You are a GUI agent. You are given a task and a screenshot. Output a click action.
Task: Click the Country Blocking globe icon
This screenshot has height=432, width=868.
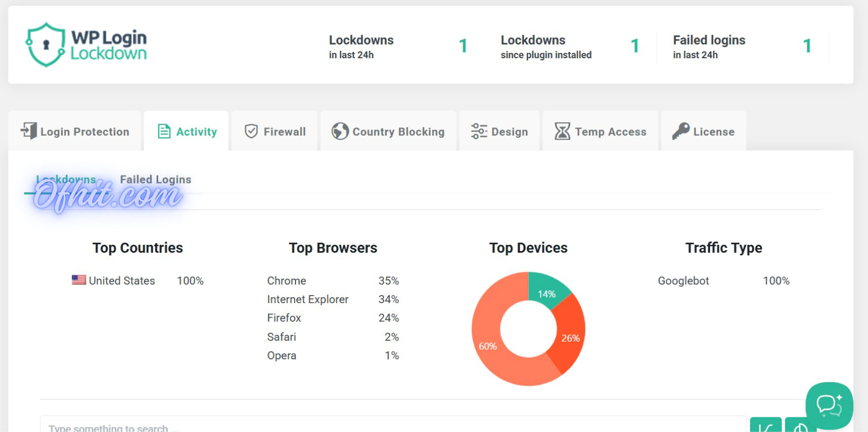pyautogui.click(x=340, y=131)
